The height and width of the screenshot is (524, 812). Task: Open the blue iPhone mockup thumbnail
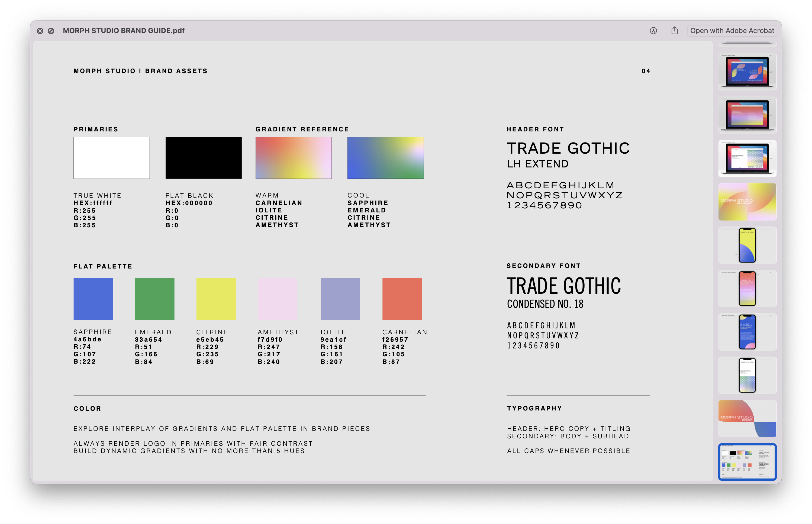click(x=747, y=332)
